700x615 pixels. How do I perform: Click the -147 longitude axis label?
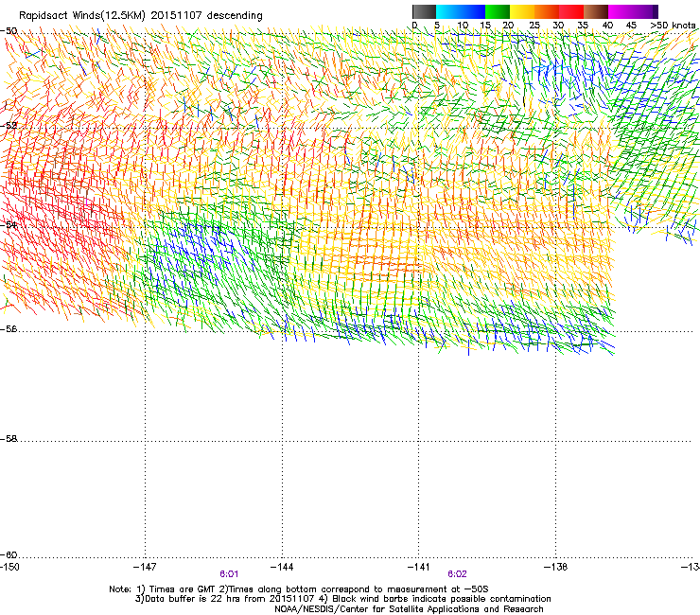[145, 567]
